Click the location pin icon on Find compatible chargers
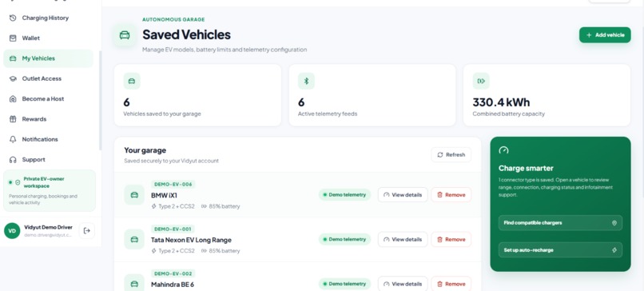Viewport: 644px width, 291px height. 614,223
